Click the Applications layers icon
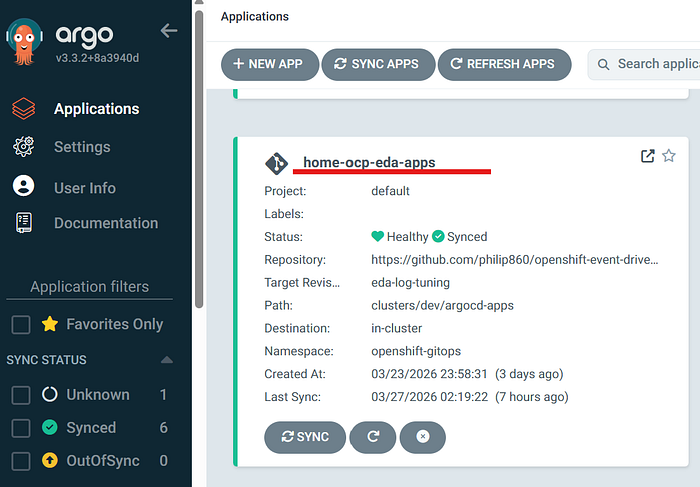 coord(23,108)
